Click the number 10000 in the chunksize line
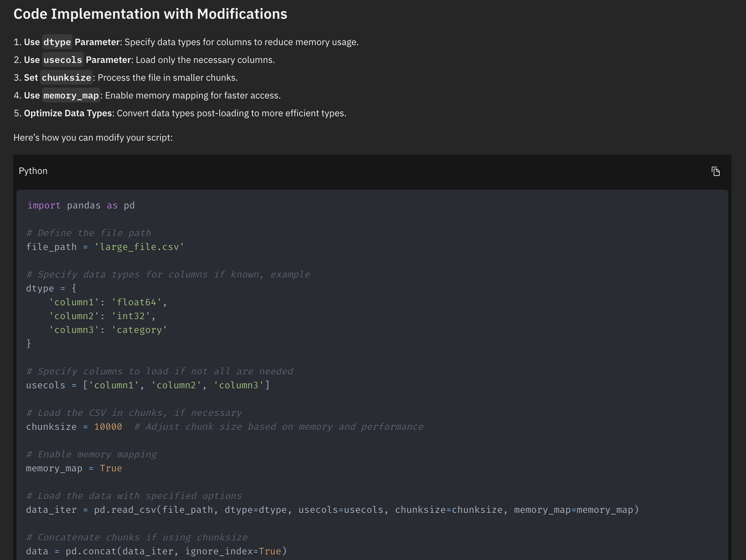 [108, 427]
